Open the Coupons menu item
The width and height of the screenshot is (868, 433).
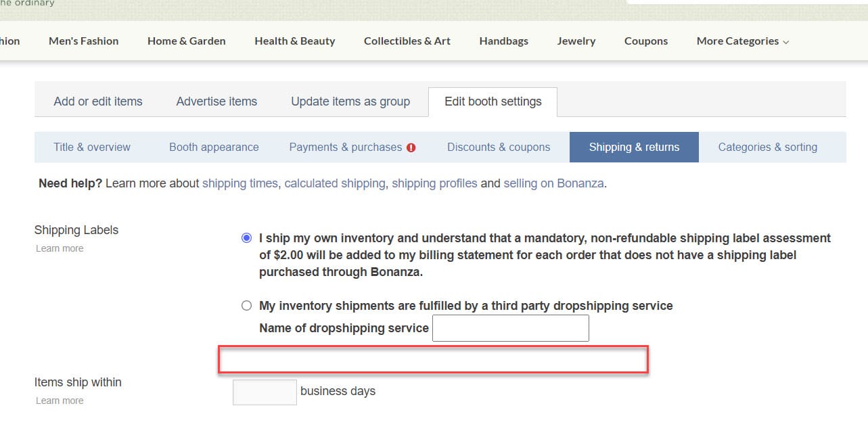(x=645, y=41)
